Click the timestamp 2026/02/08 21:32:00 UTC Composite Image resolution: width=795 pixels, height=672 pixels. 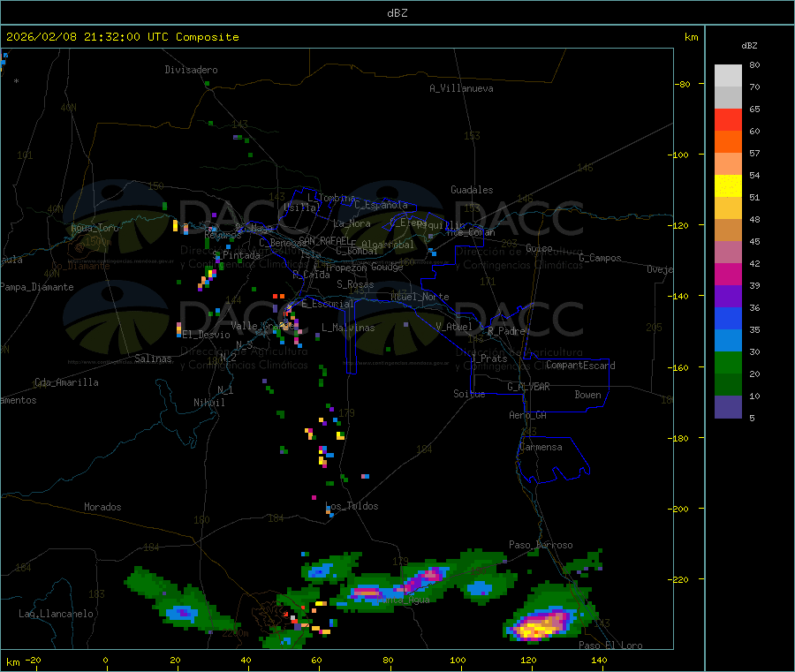point(122,37)
